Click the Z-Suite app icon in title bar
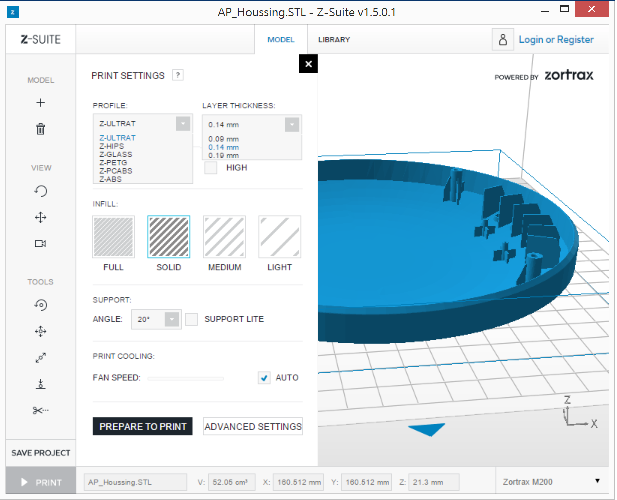The width and height of the screenshot is (617, 500). (13, 12)
